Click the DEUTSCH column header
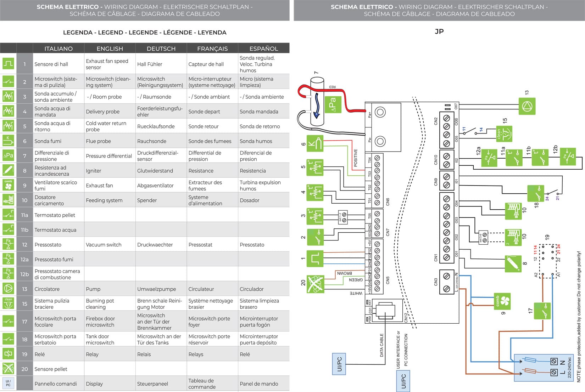 tap(161, 49)
